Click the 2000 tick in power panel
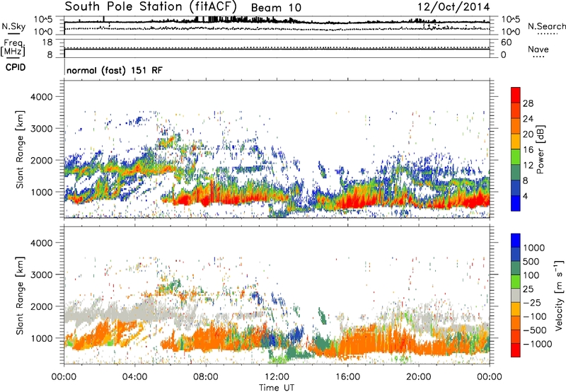Image resolution: width=566 pixels, height=392 pixels. (41, 160)
